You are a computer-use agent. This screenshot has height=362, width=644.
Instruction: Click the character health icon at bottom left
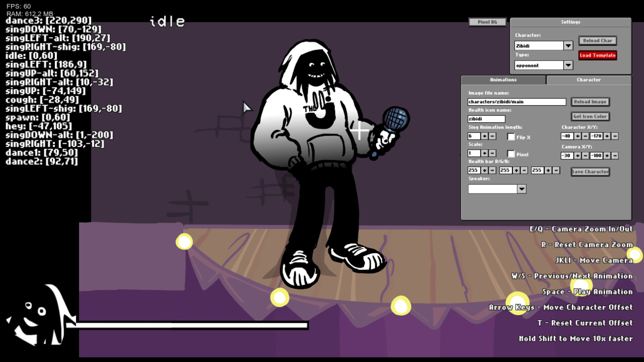40,315
